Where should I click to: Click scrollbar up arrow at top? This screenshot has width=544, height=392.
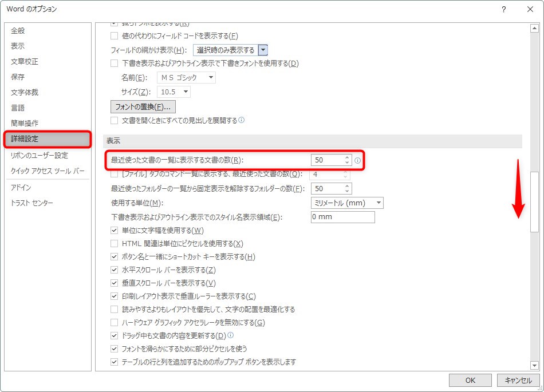coord(534,28)
